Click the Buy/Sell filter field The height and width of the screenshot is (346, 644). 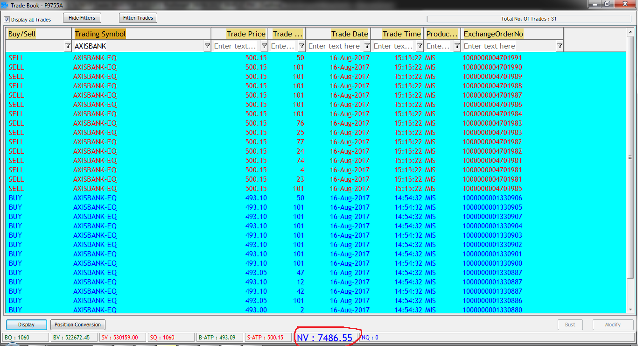coord(35,46)
